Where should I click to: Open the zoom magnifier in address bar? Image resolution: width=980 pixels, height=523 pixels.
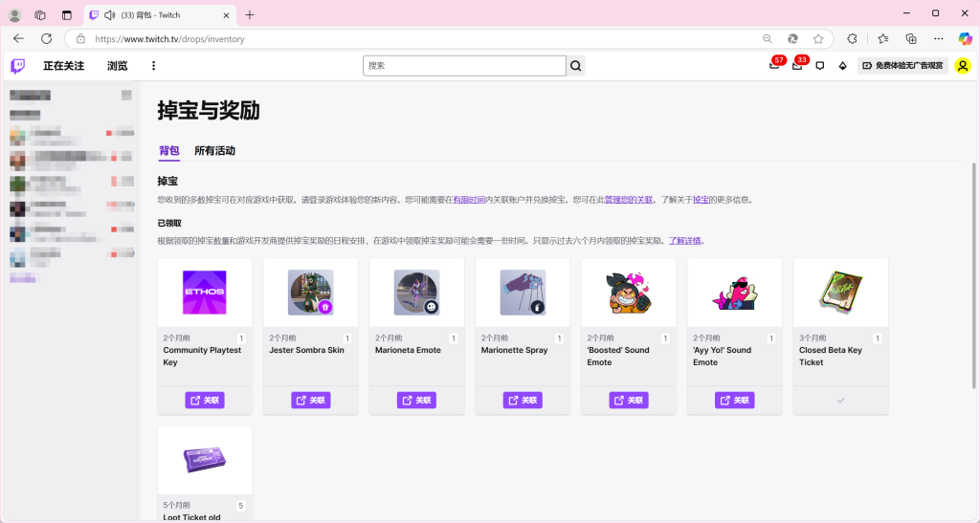point(767,38)
